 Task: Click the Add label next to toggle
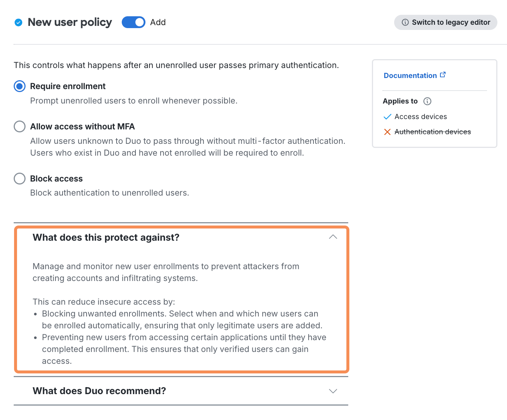point(158,22)
